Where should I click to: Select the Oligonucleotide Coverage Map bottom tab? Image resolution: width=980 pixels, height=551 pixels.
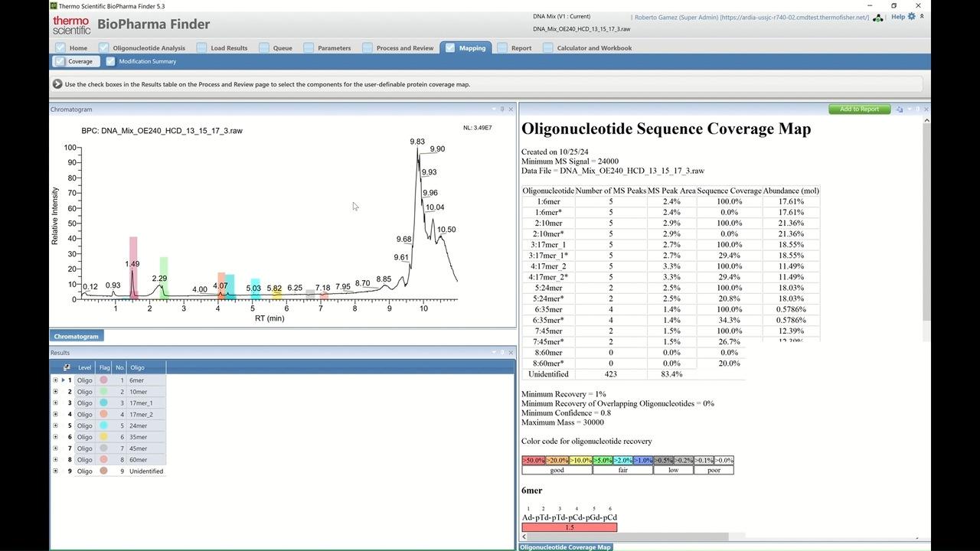[x=566, y=547]
